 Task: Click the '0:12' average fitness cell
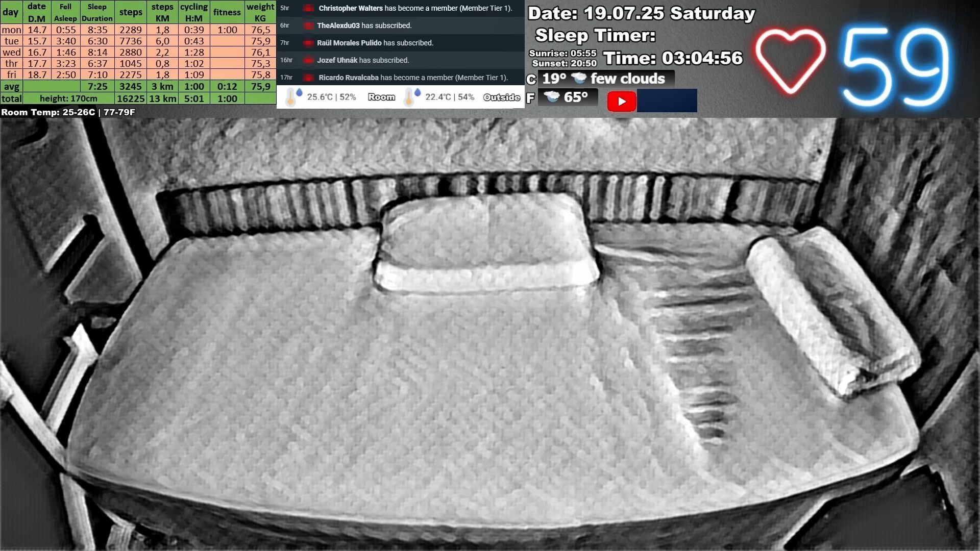tap(227, 86)
